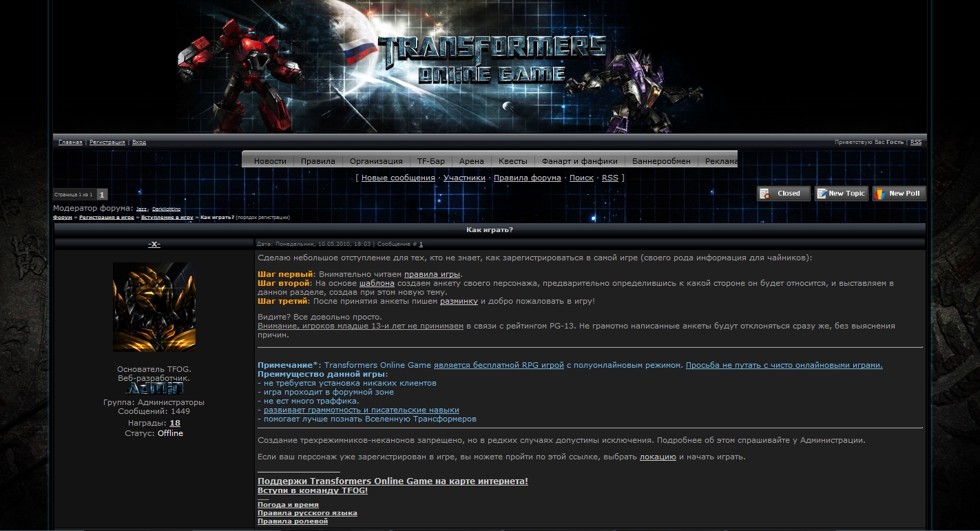Click the Главная link in top bar
This screenshot has height=531, width=980.
[70, 143]
